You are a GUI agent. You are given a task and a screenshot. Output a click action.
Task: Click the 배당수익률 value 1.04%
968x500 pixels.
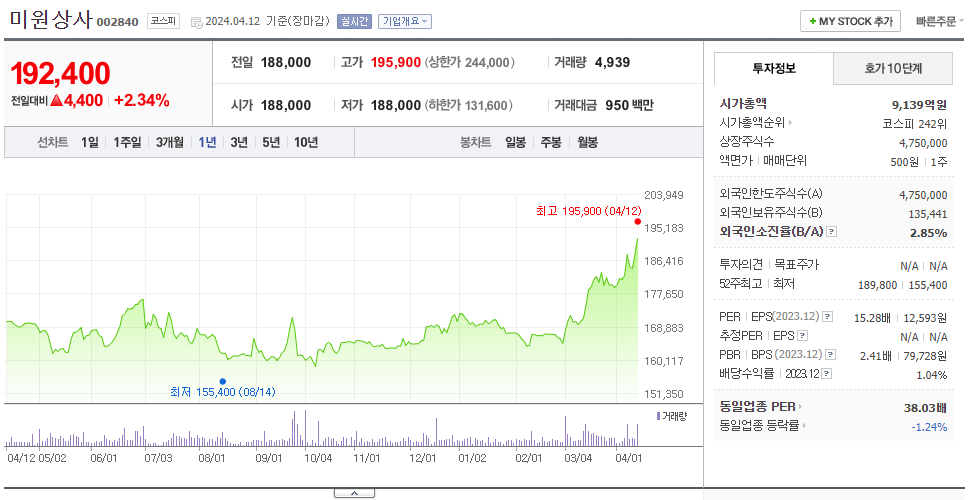click(x=932, y=375)
